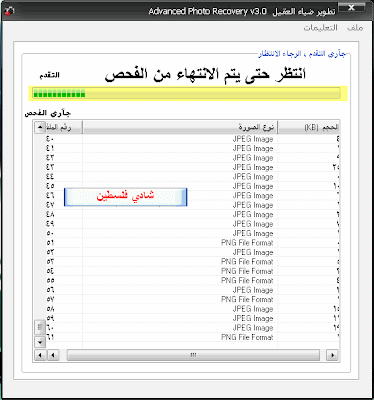Select JPEG Image cell of row ٥٦

(x=253, y=290)
